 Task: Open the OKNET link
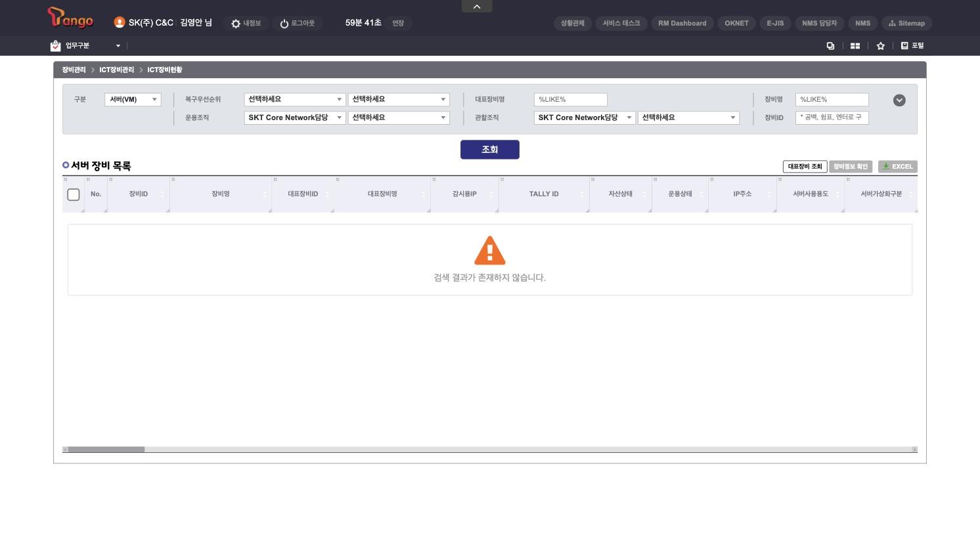tap(736, 23)
